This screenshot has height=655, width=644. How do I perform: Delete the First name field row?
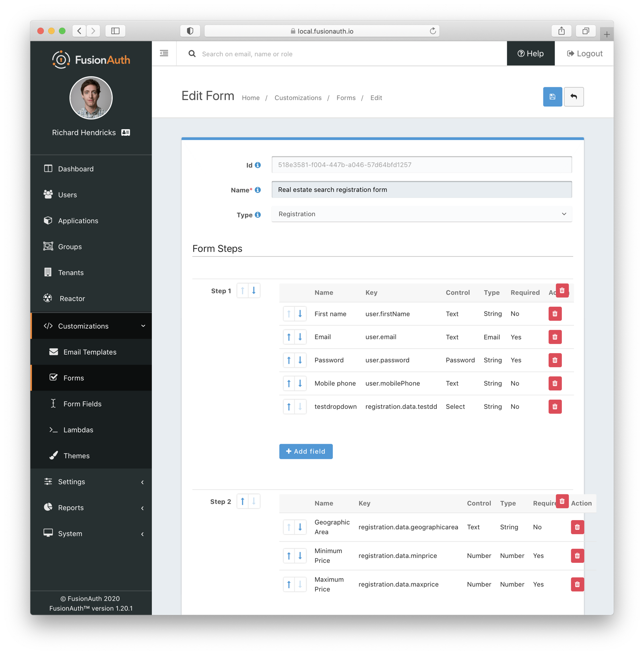[555, 314]
